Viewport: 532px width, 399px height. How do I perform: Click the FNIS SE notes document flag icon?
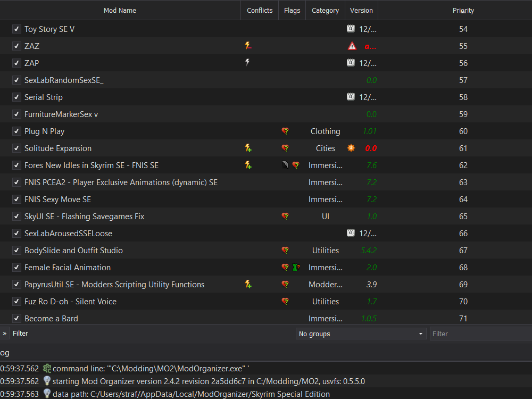point(285,165)
